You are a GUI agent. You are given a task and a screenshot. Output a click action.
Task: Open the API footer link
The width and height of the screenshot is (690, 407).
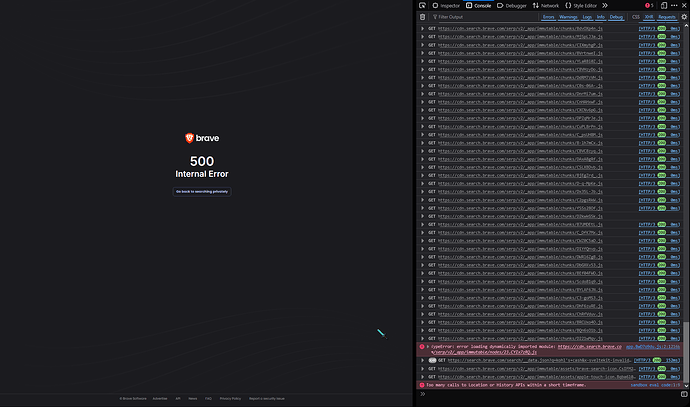pyautogui.click(x=178, y=399)
